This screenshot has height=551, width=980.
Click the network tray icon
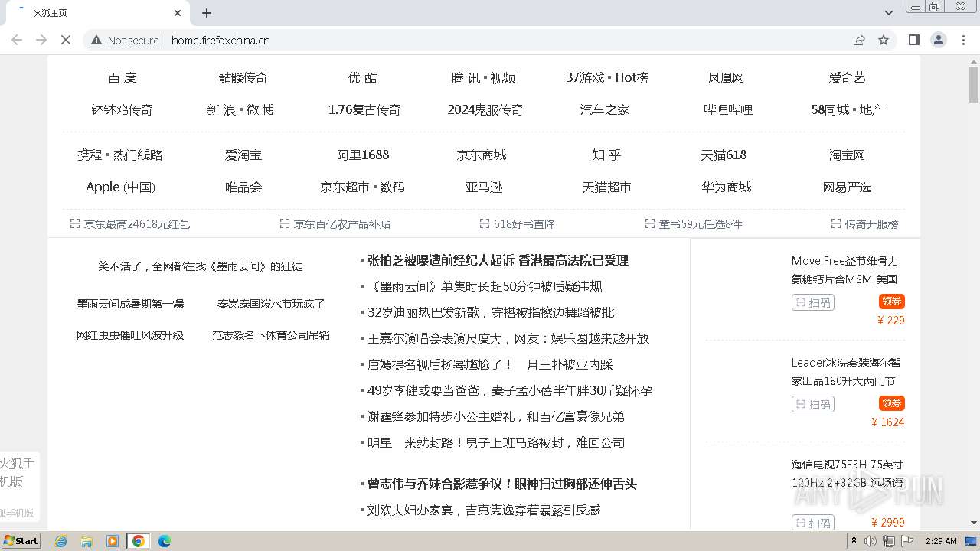coord(889,541)
